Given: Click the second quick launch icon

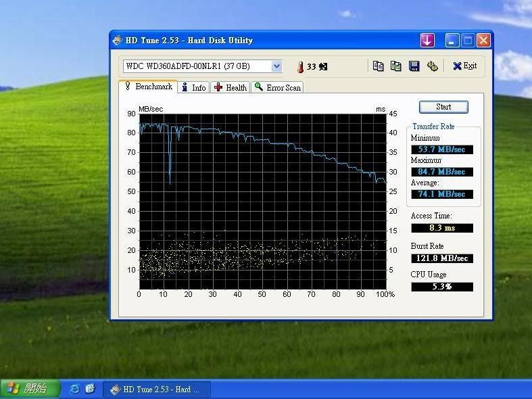Looking at the screenshot, I should (91, 388).
